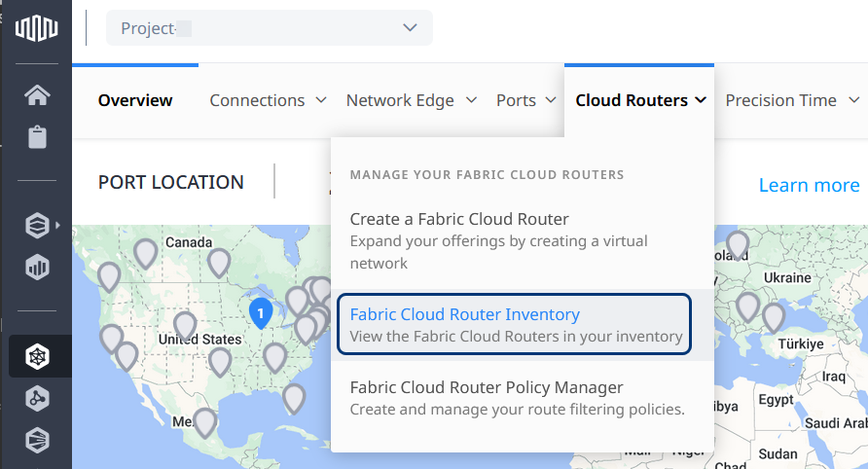Click the PORT LOCATION heading
This screenshot has height=469, width=868.
tap(171, 182)
